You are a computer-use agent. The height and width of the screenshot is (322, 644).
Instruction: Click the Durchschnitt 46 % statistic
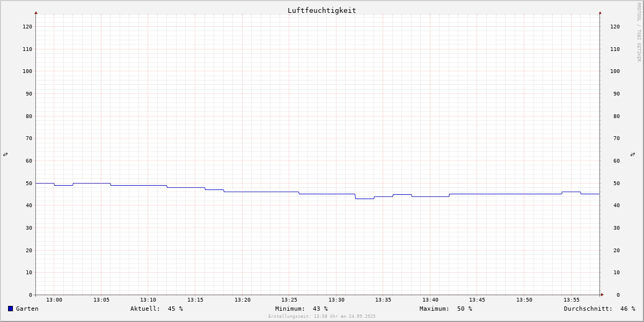point(599,309)
